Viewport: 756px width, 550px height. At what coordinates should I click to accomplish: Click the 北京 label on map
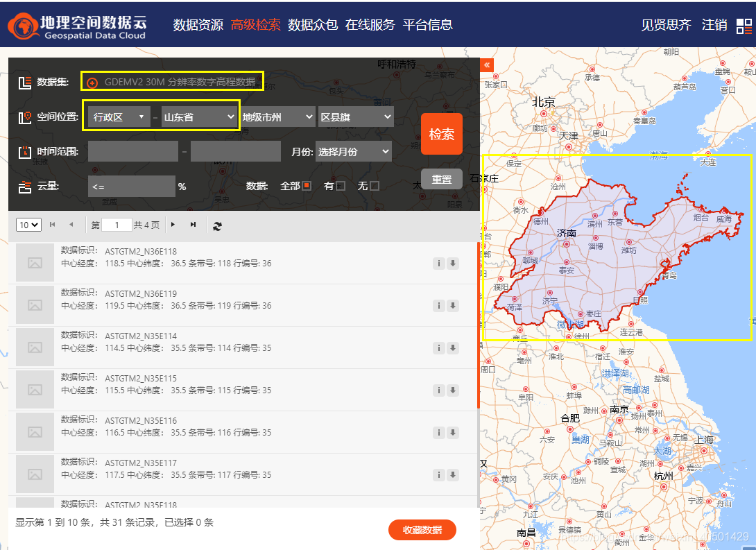click(544, 102)
